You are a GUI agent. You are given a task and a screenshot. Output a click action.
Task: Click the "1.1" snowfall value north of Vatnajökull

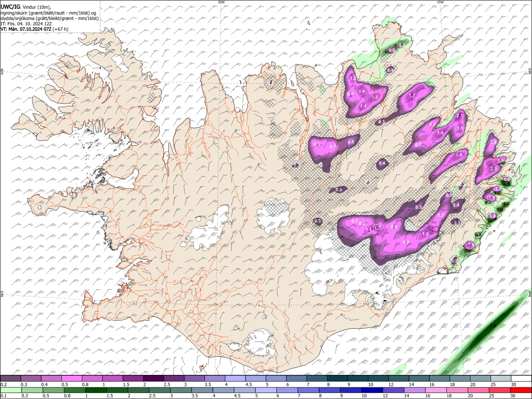[368, 229]
